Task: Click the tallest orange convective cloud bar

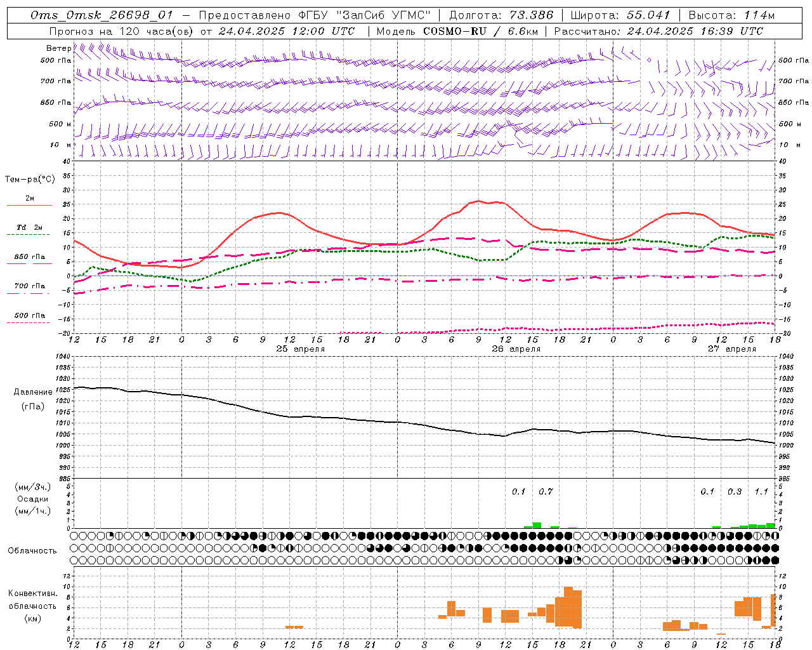Action: pyautogui.click(x=568, y=607)
